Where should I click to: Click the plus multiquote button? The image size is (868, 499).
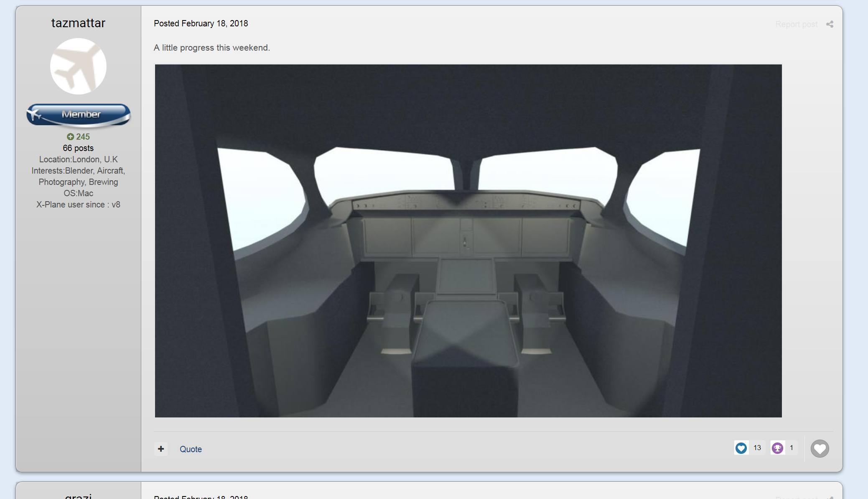161,449
